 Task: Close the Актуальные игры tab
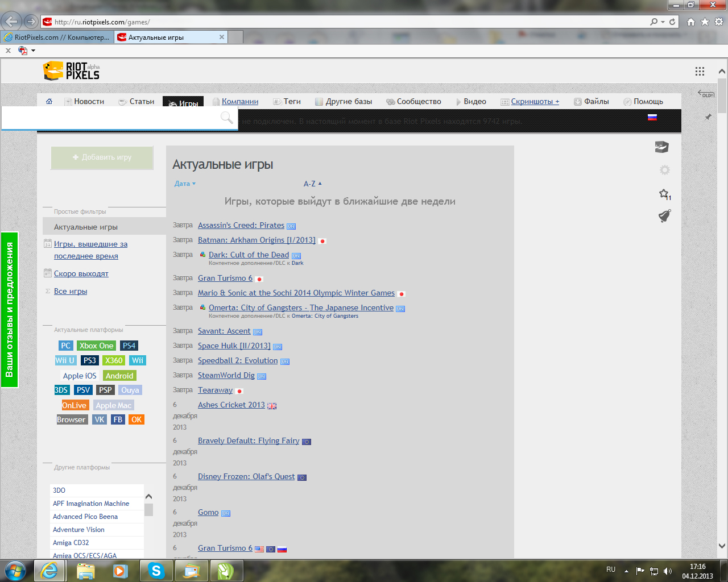(x=222, y=37)
